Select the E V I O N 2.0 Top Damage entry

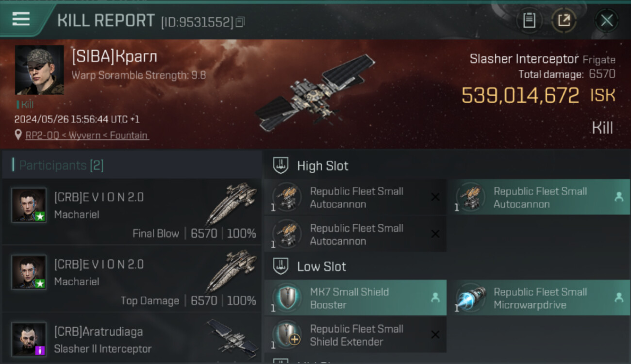click(x=132, y=279)
